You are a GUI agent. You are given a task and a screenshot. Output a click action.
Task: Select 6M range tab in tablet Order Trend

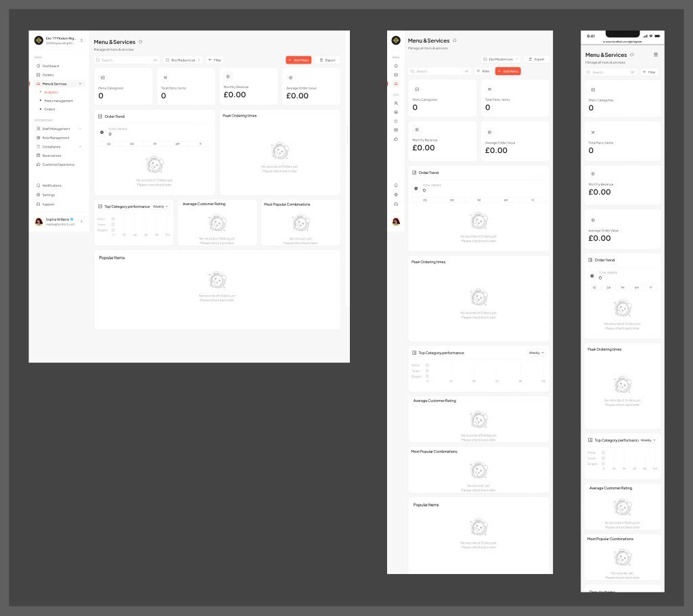(506, 200)
